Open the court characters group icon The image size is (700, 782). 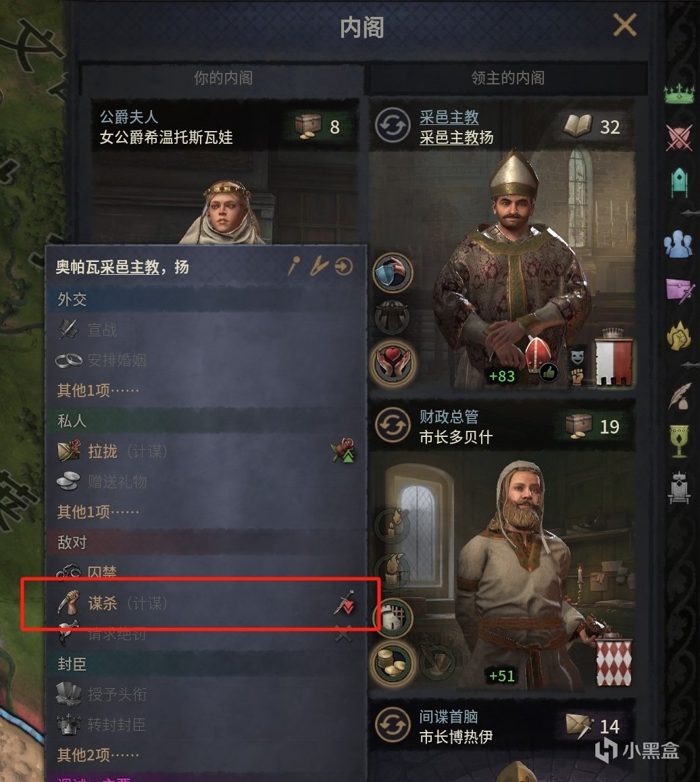pyautogui.click(x=678, y=244)
